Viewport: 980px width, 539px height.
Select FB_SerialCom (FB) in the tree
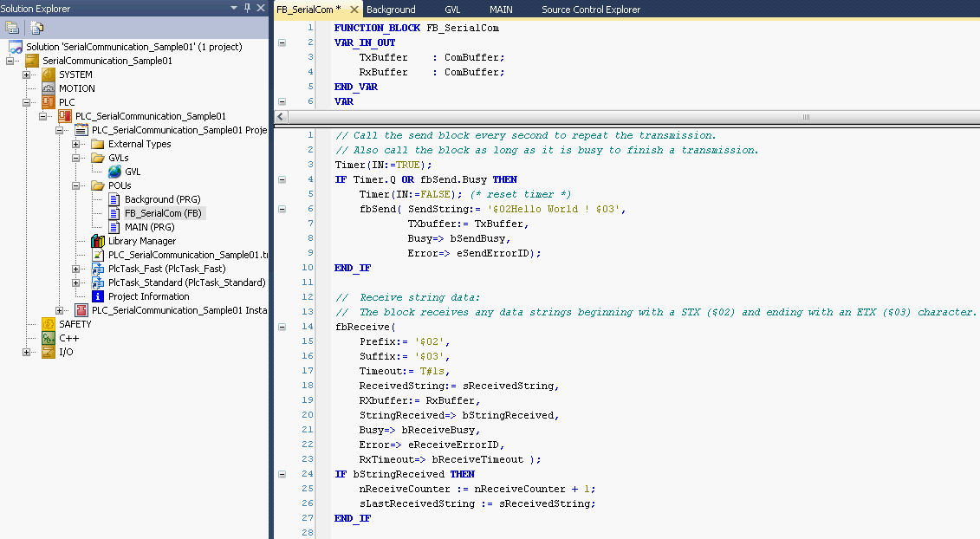coord(163,213)
